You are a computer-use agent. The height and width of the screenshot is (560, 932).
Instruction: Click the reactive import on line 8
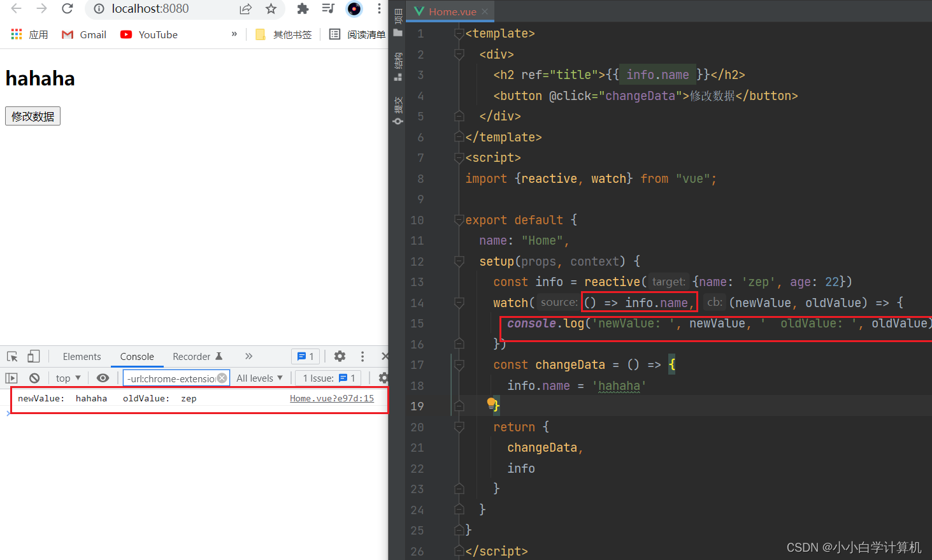[x=549, y=178]
